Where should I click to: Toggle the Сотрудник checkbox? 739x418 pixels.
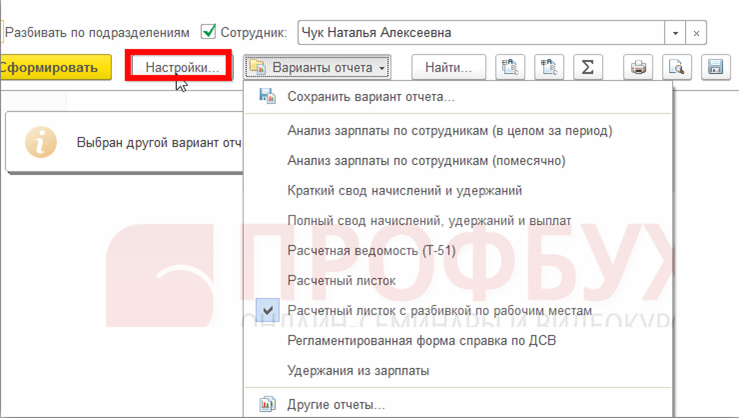tap(209, 32)
